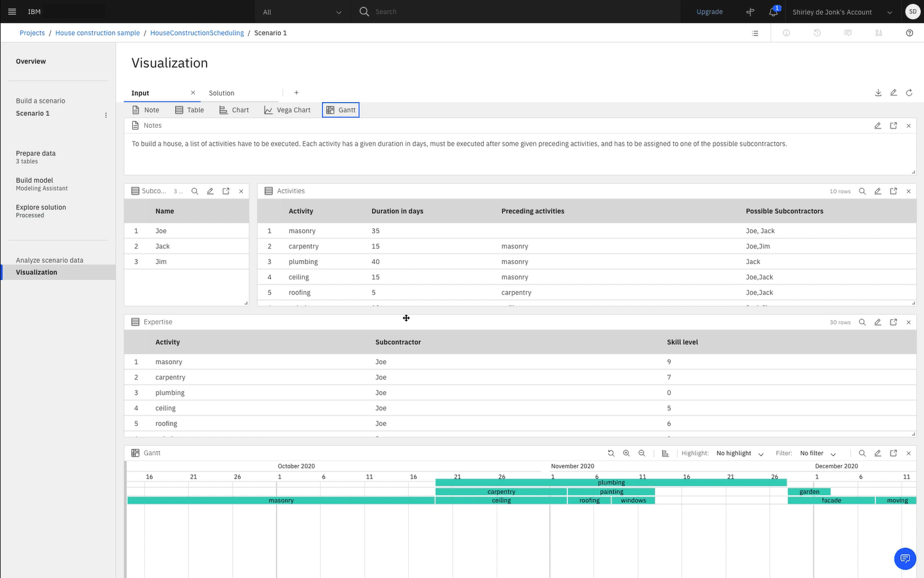
Task: Add a new visualization page tab
Action: 296,92
